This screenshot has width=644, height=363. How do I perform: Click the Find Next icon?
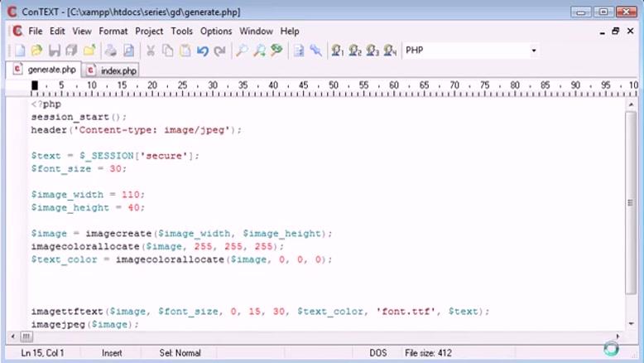(x=259, y=51)
